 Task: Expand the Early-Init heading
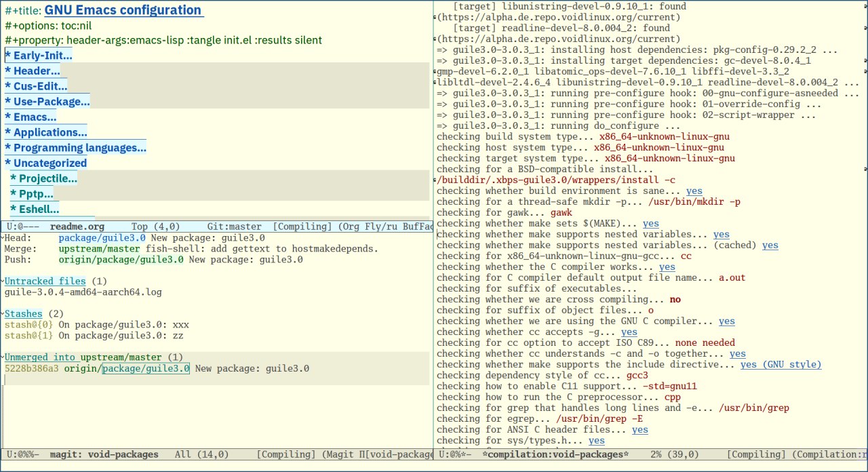(38, 56)
